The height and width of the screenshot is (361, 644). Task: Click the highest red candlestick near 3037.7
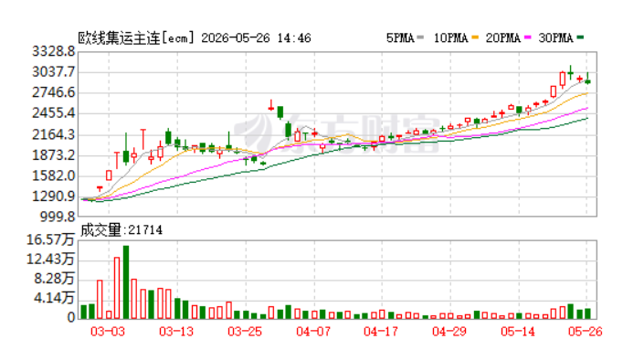563,79
